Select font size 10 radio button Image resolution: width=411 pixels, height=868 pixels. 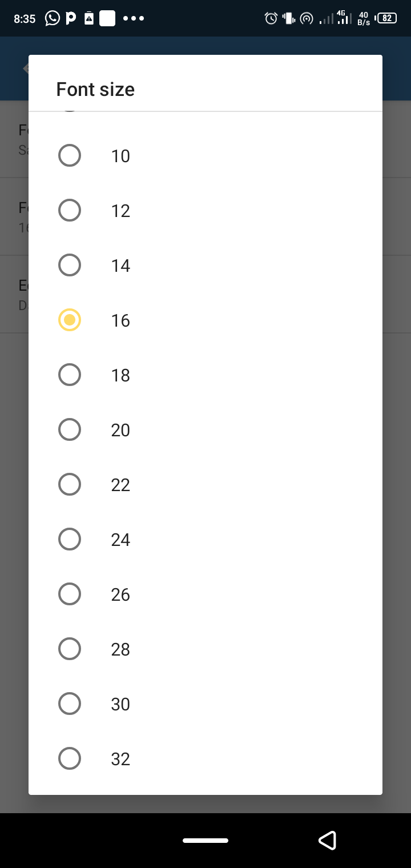(x=70, y=155)
